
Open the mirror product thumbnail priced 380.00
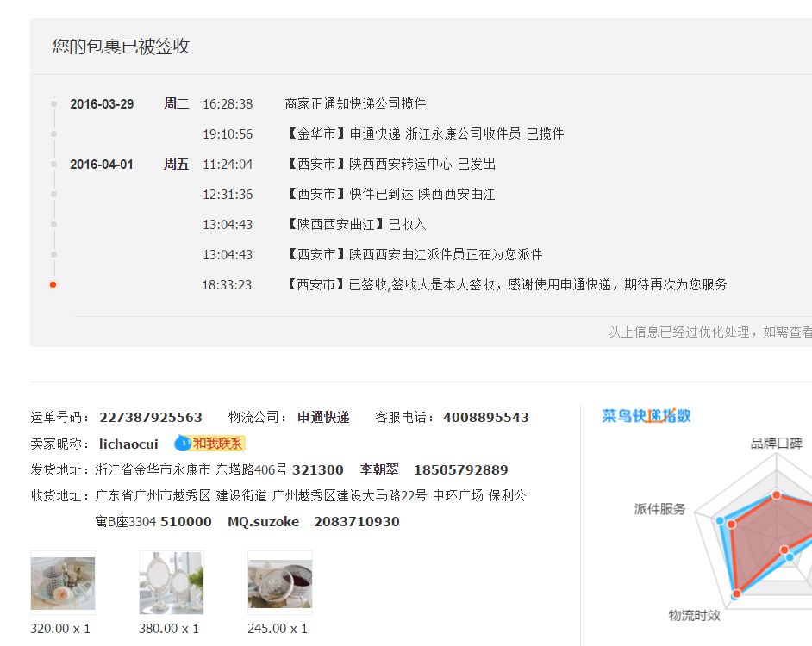click(172, 582)
